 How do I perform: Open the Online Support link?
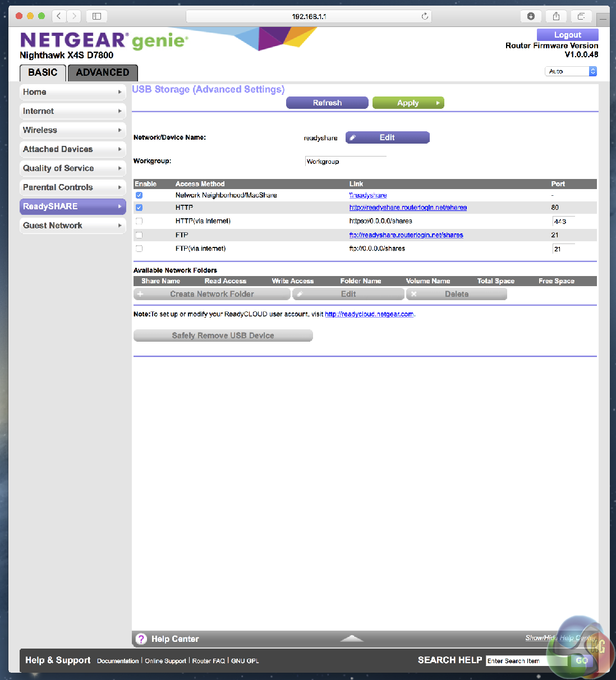(166, 661)
